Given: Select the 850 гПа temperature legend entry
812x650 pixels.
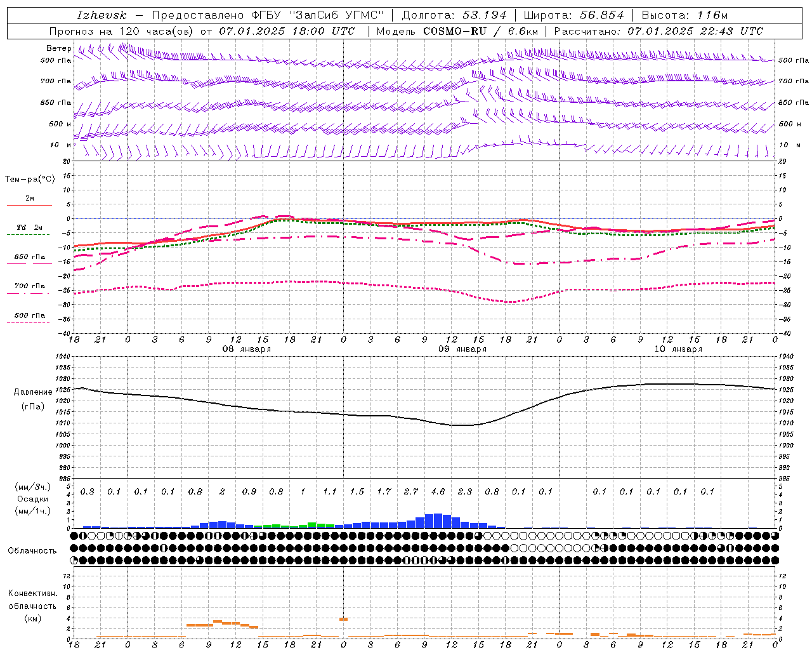Looking at the screenshot, I should (29, 257).
